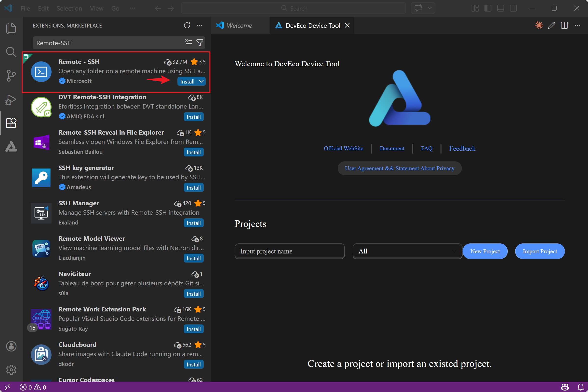
Task: Select the Extensions view icon
Action: [11, 123]
